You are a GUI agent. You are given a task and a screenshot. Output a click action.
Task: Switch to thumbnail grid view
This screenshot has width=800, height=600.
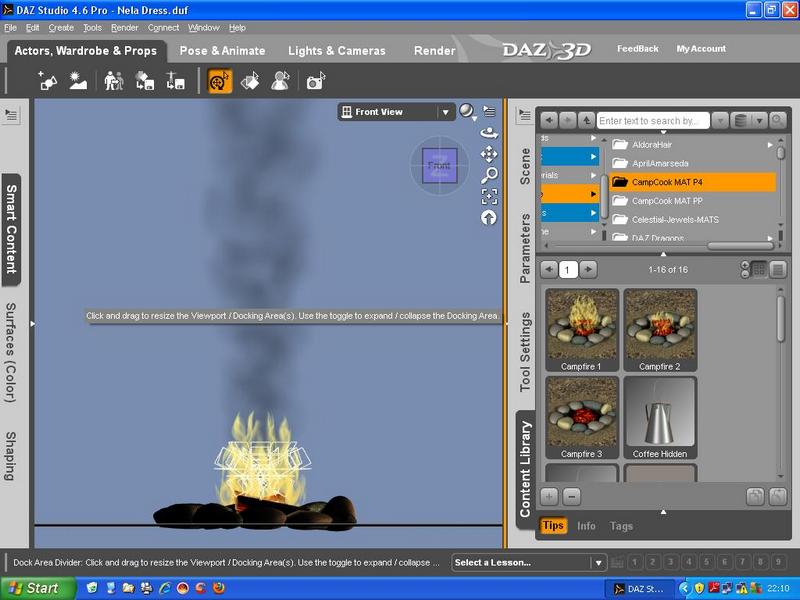[759, 269]
